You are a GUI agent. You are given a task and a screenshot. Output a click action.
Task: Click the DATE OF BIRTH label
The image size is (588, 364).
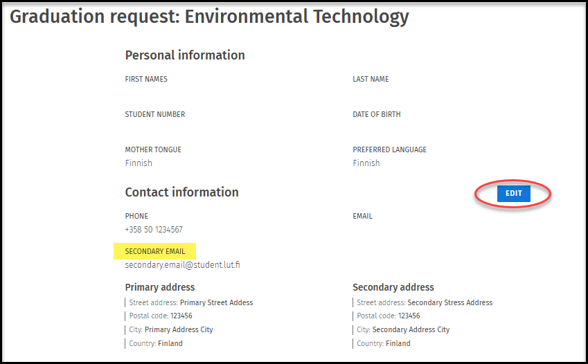pos(376,114)
